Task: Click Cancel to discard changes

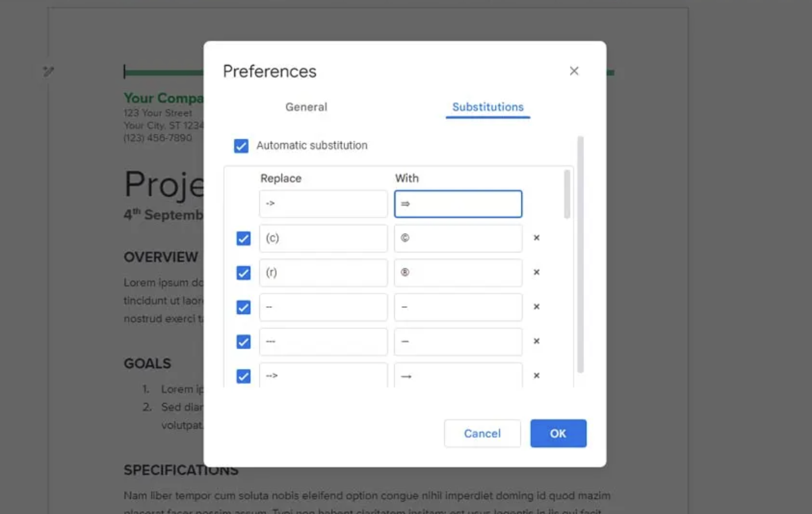Action: coord(482,433)
